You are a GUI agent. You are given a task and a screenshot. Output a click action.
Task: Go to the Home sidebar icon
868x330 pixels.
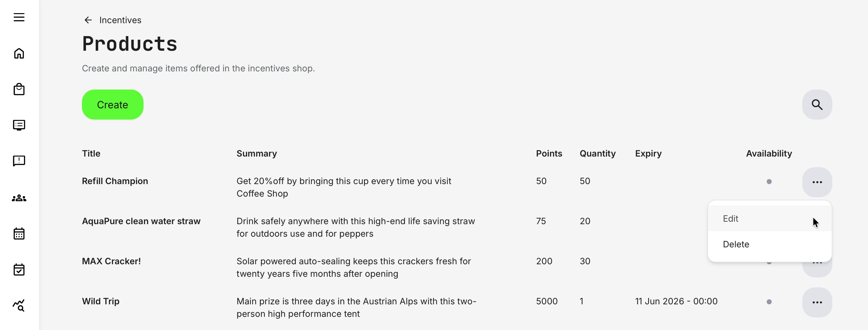[x=19, y=53]
